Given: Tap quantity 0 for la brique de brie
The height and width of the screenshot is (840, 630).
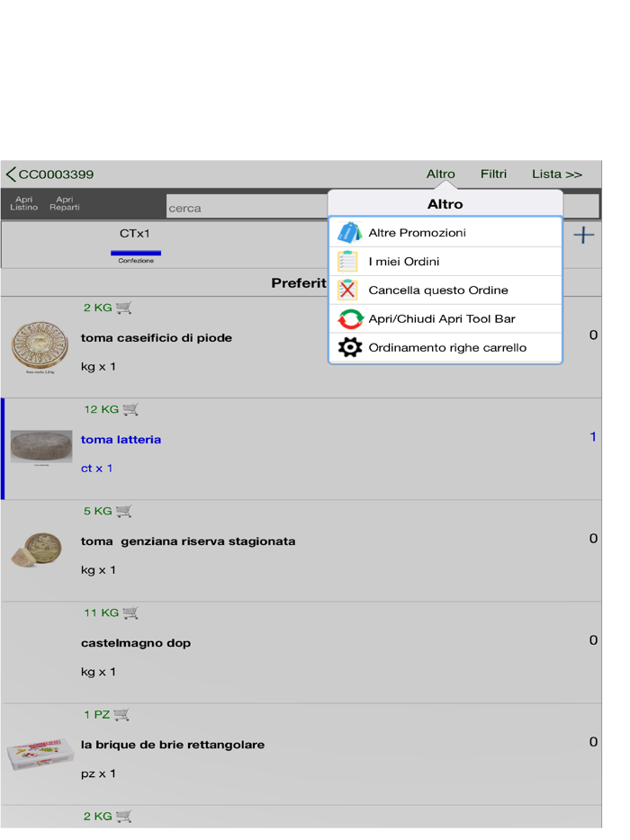Looking at the screenshot, I should (x=593, y=742).
